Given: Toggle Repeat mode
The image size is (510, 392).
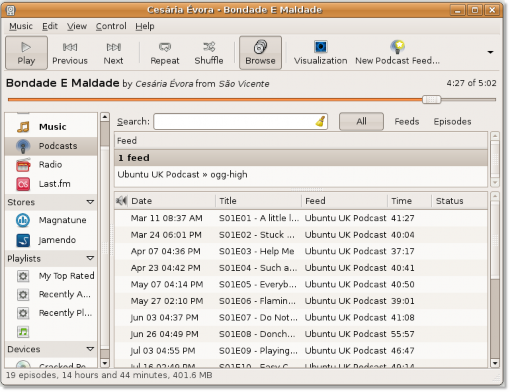Looking at the screenshot, I should (165, 53).
